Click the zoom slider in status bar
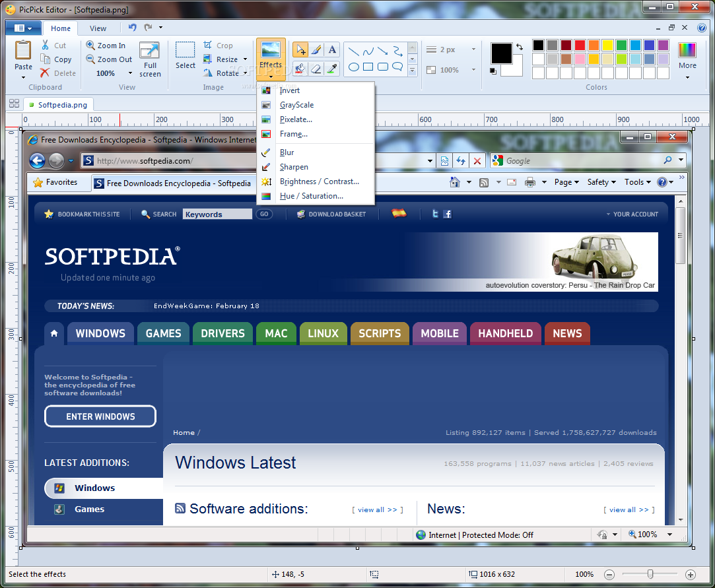 (650, 574)
